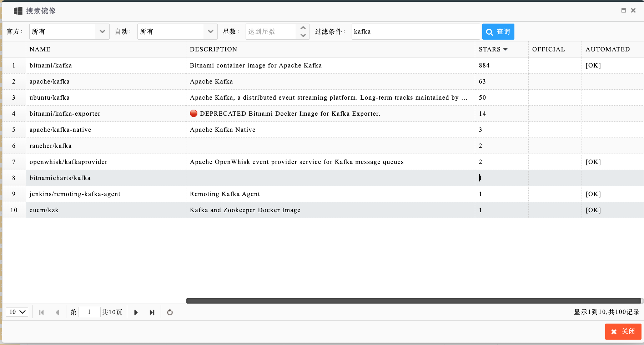This screenshot has height=345, width=644.
Task: Refresh the image search results
Action: pos(170,312)
